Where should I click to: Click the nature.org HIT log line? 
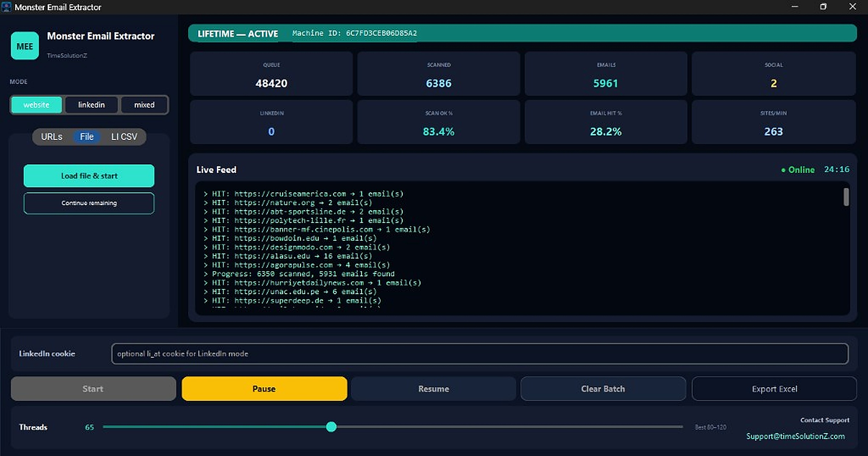(x=288, y=203)
